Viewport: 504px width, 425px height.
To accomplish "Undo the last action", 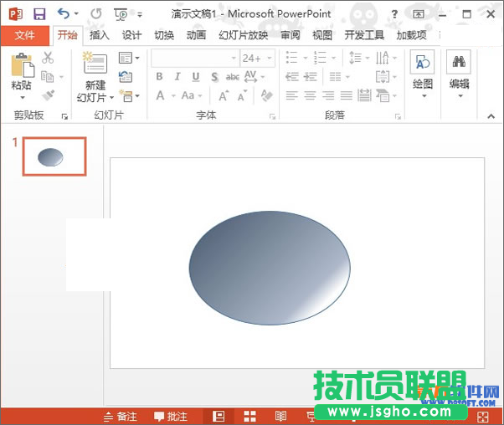I will 64,13.
